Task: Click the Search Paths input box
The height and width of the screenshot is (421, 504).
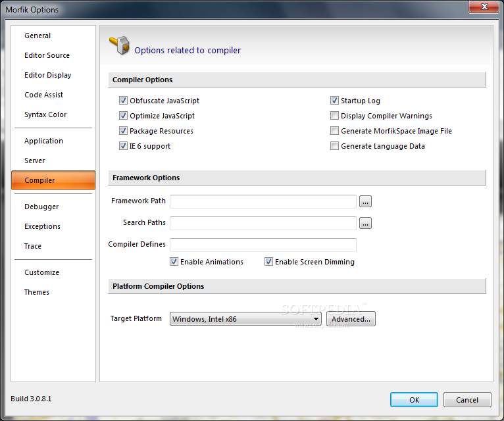Action: (263, 223)
